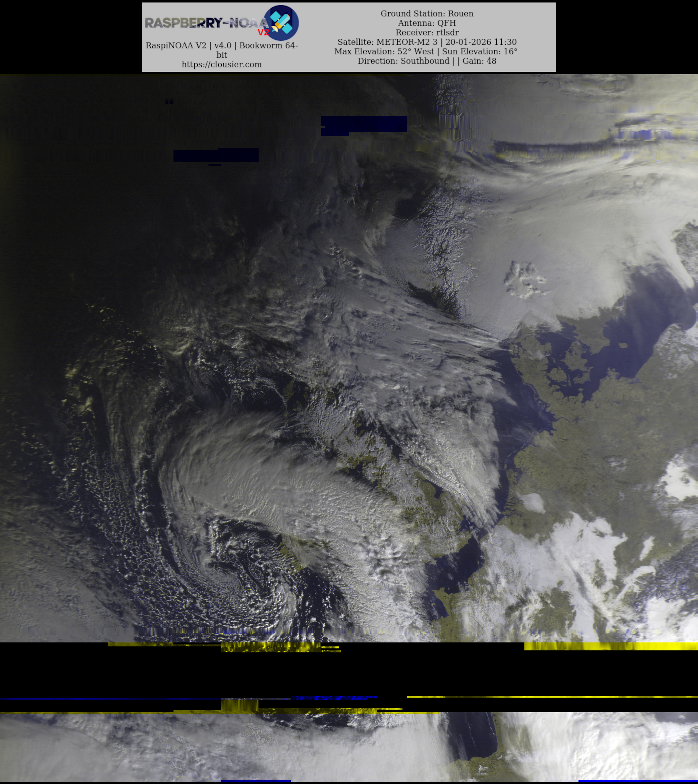Click the red V2 badge on logo
The image size is (698, 784).
point(263,32)
